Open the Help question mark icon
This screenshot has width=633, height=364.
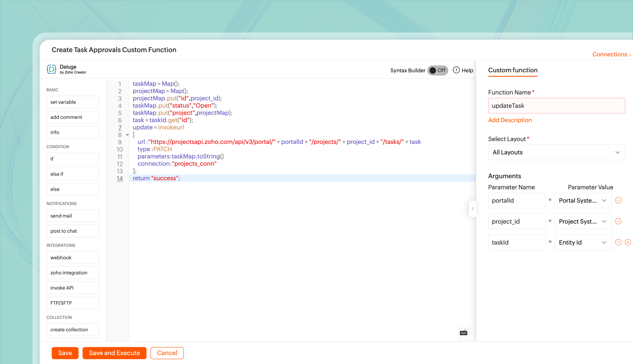pyautogui.click(x=456, y=70)
